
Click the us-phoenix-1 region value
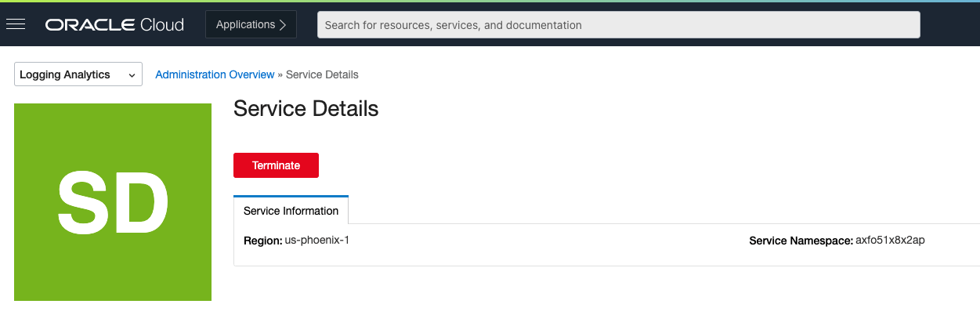pos(316,241)
